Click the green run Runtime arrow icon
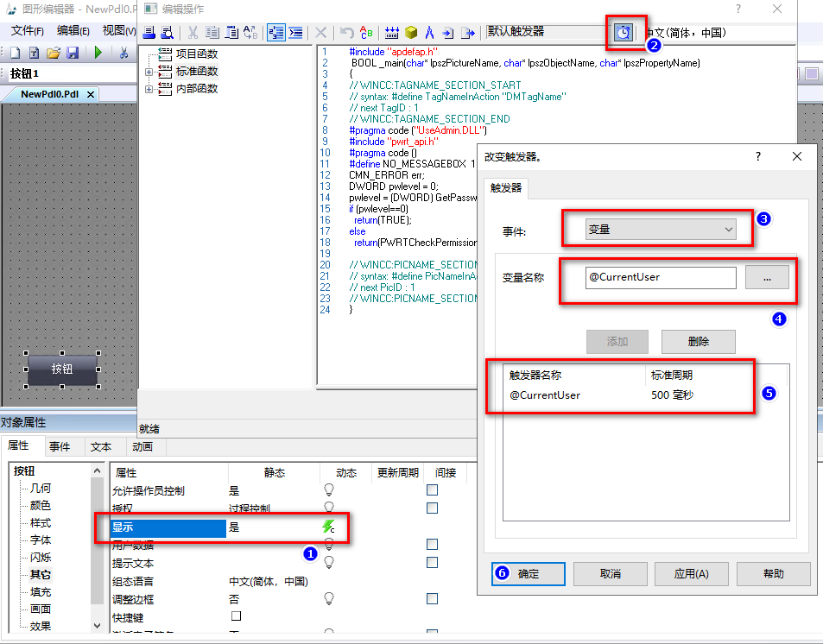Viewport: 823px width, 644px height. [98, 53]
